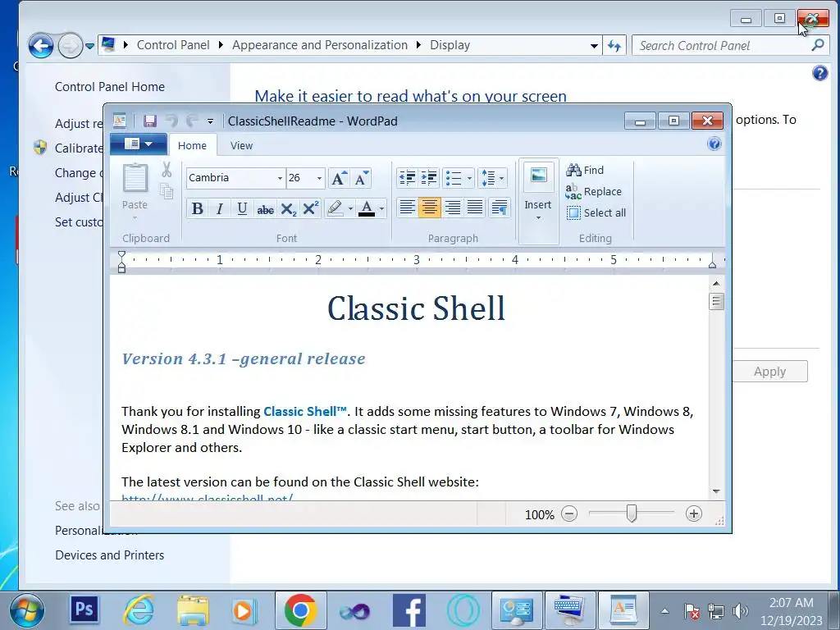Click Control Panel Home link
840x630 pixels.
(x=110, y=87)
